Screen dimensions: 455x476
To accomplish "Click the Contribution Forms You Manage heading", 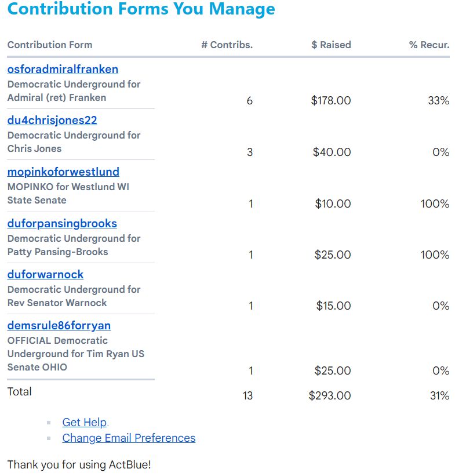I will pyautogui.click(x=141, y=10).
